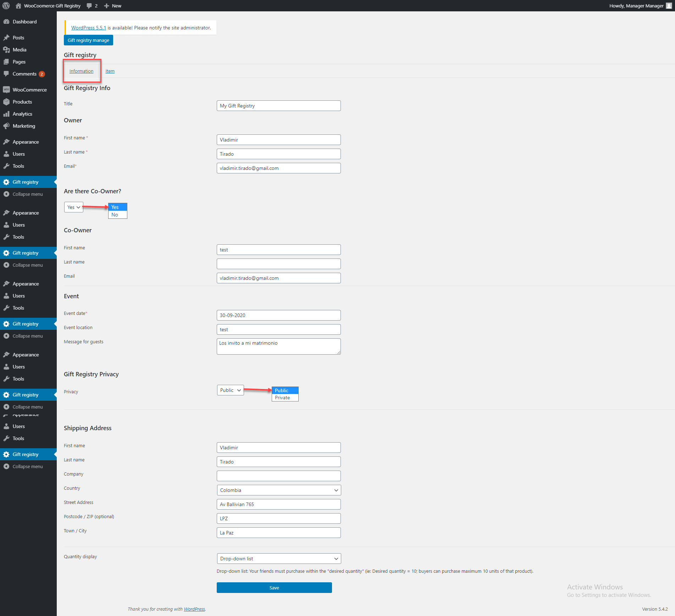This screenshot has height=616, width=675.
Task: Click the WooCommerce icon in sidebar
Action: 6,90
